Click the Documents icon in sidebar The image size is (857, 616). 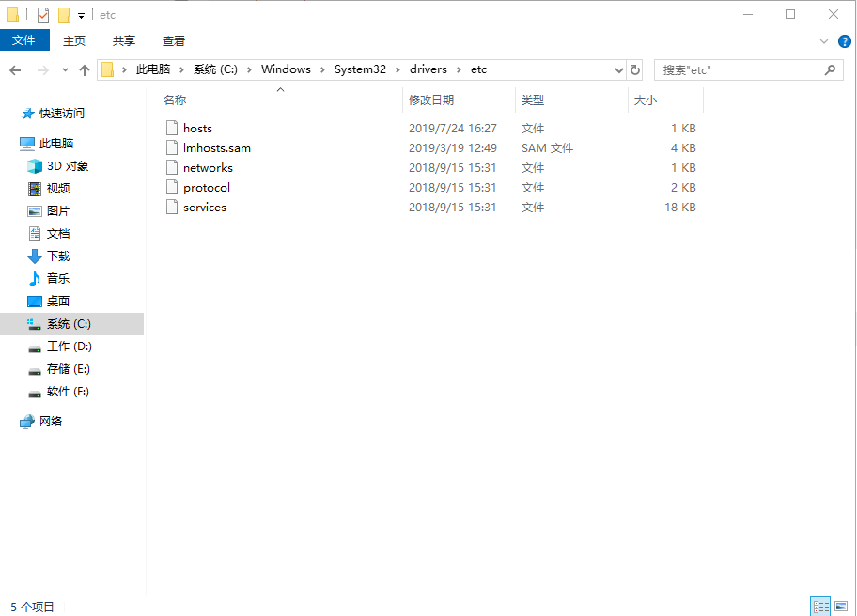[x=35, y=234]
